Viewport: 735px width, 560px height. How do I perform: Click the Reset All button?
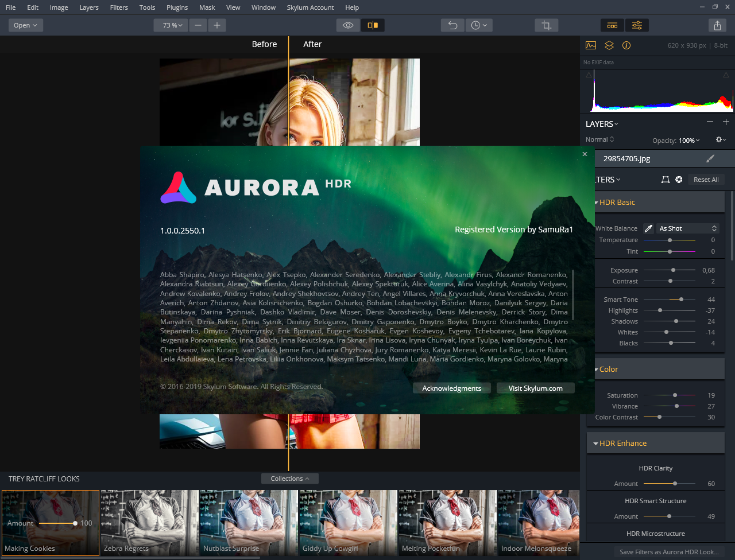pyautogui.click(x=706, y=180)
